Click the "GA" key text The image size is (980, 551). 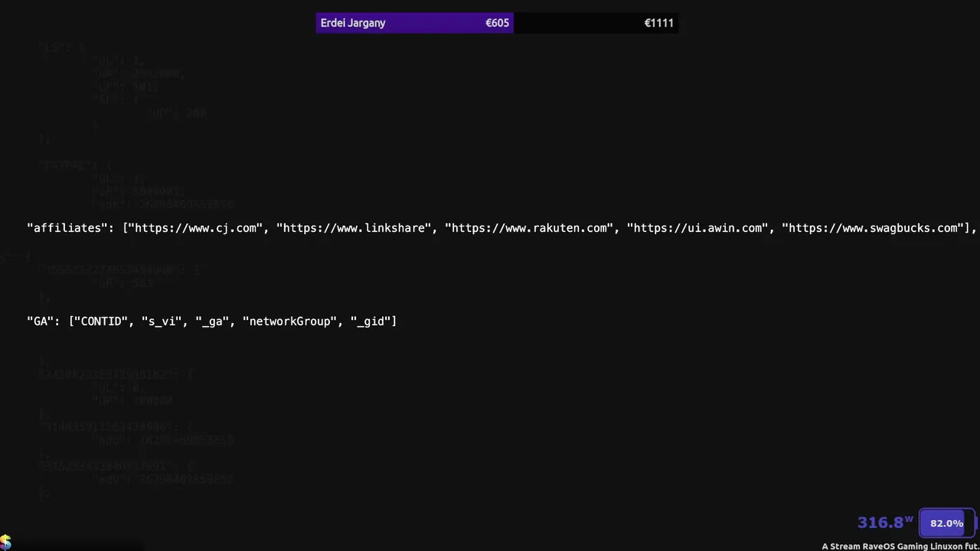click(x=41, y=321)
